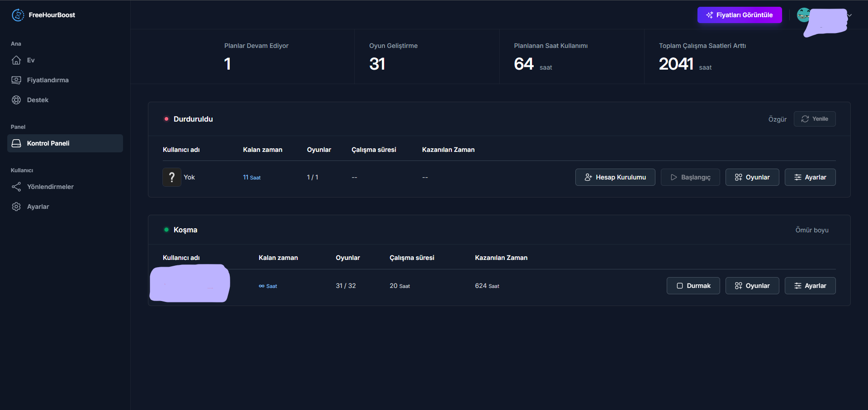Image resolution: width=868 pixels, height=410 pixels.
Task: Select Kontrol Paneli in the sidebar
Action: (x=65, y=143)
